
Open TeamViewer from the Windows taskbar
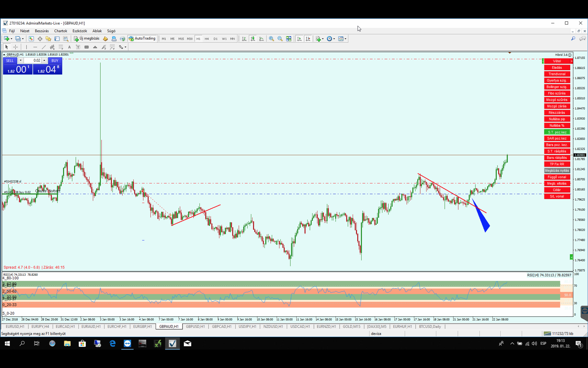[127, 343]
